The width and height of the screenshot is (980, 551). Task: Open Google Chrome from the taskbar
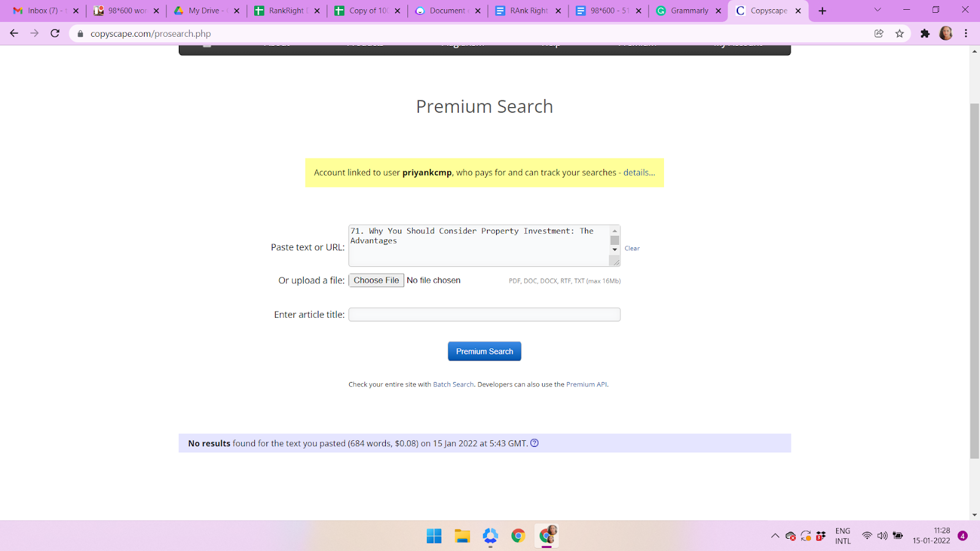(x=518, y=536)
